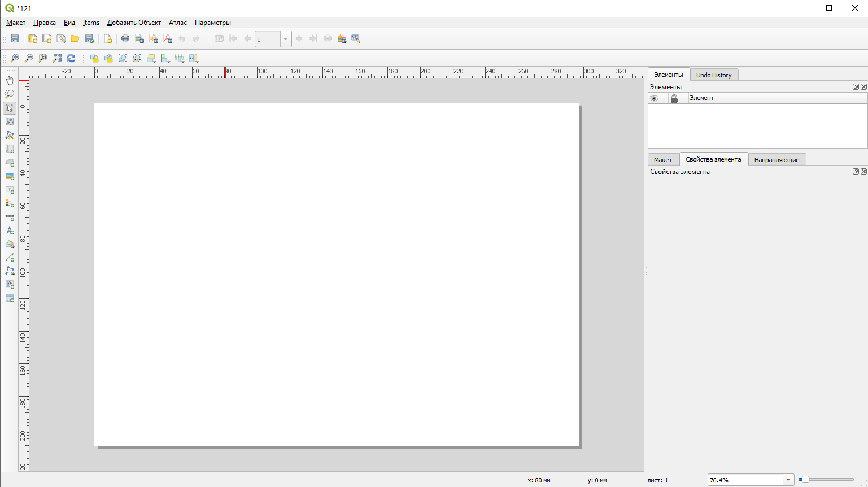Click the Zoom to full extent icon

click(x=57, y=58)
